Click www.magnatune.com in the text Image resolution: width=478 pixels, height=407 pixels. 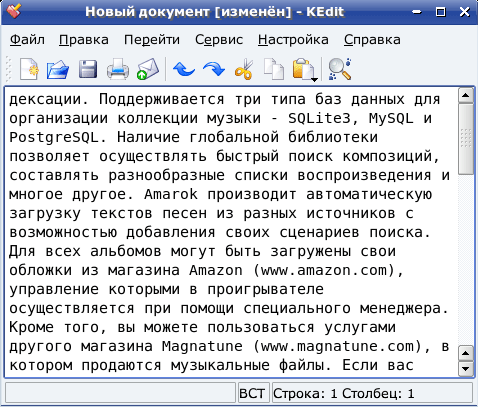[x=337, y=346]
